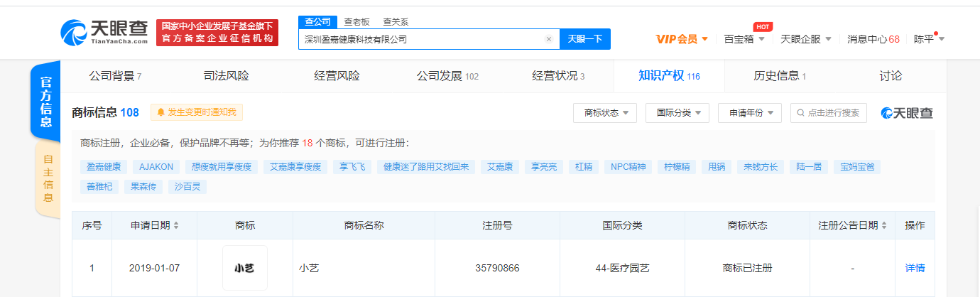This screenshot has height=297, width=980.
Task: Select the 善雅杞 tag
Action: click(99, 187)
